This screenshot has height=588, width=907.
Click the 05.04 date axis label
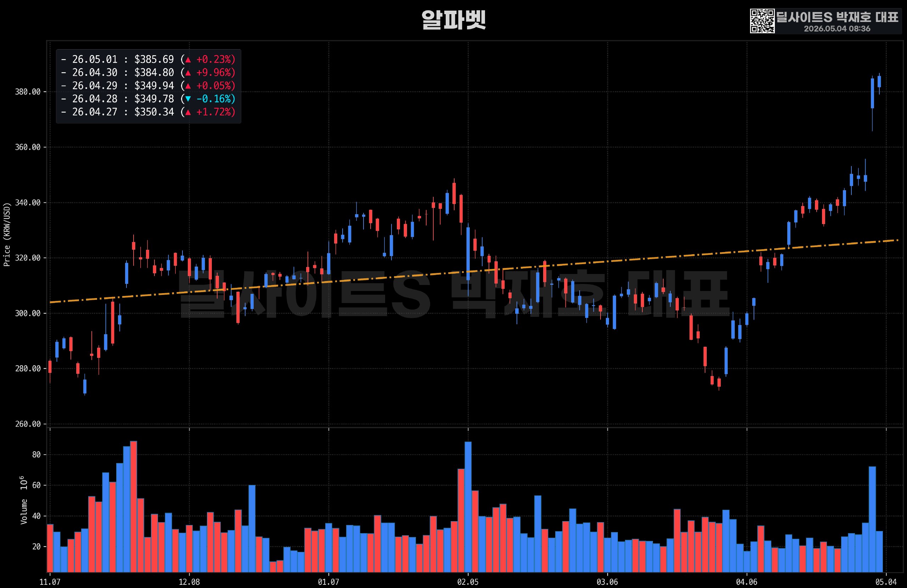tap(886, 582)
